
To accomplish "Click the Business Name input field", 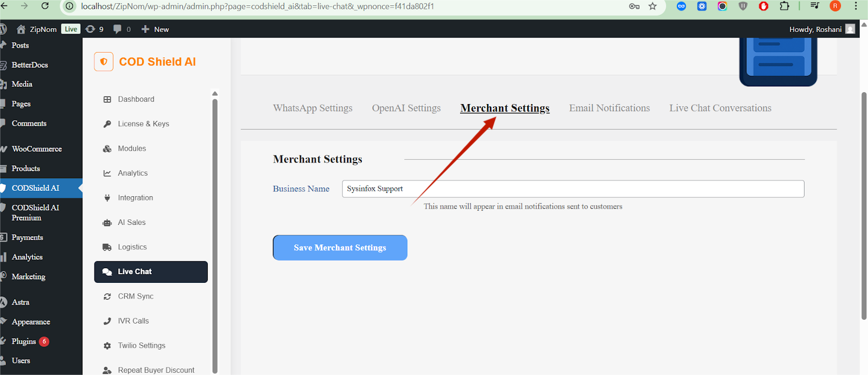I will point(573,189).
